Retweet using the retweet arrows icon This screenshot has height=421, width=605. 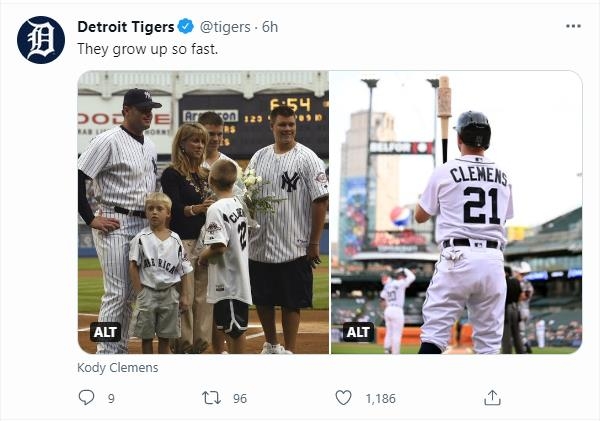[211, 398]
